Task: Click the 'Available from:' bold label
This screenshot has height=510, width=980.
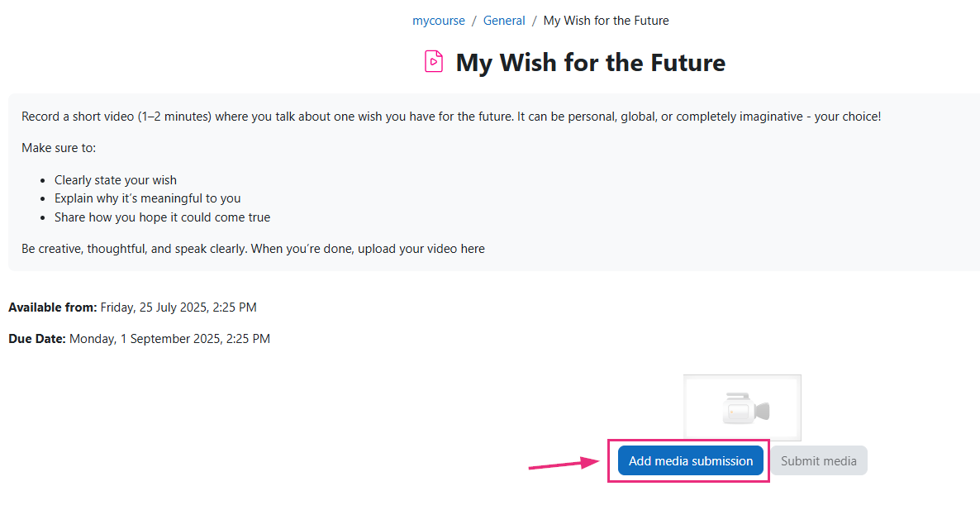Action: point(52,307)
